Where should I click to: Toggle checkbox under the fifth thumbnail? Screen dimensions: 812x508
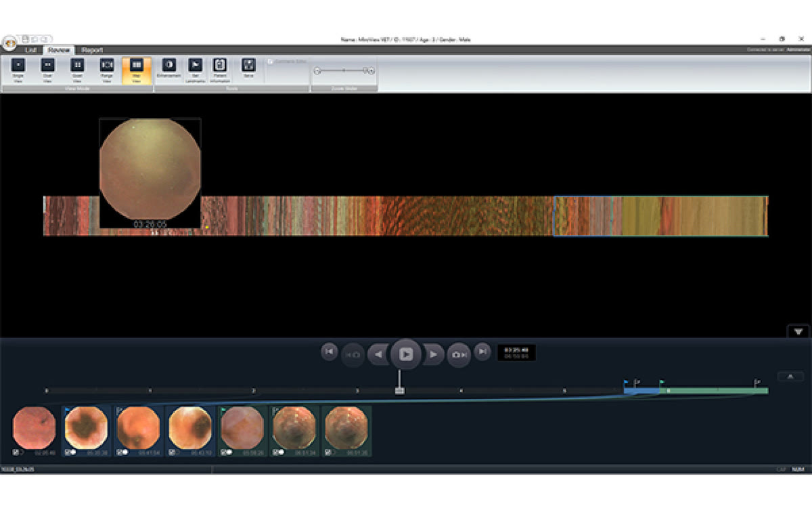224,452
